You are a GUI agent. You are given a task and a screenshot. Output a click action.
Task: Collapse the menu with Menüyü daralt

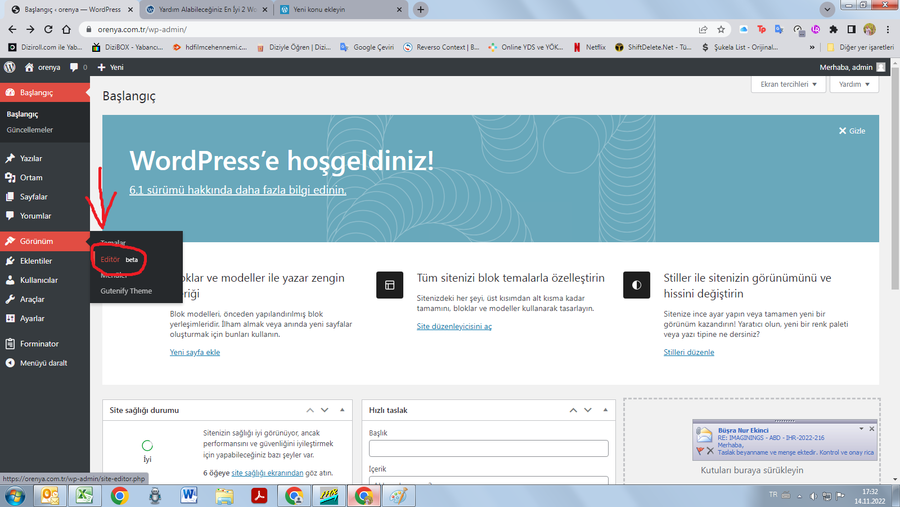43,363
